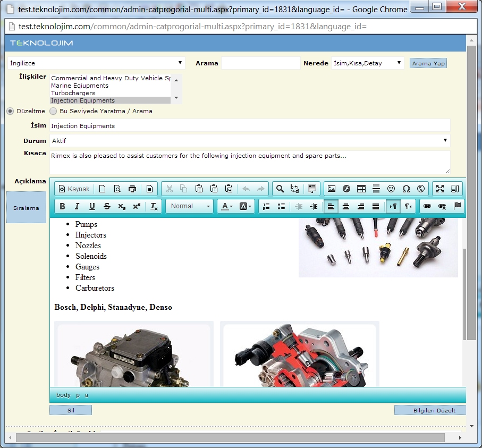
Task: Insert a table
Action: click(x=361, y=189)
